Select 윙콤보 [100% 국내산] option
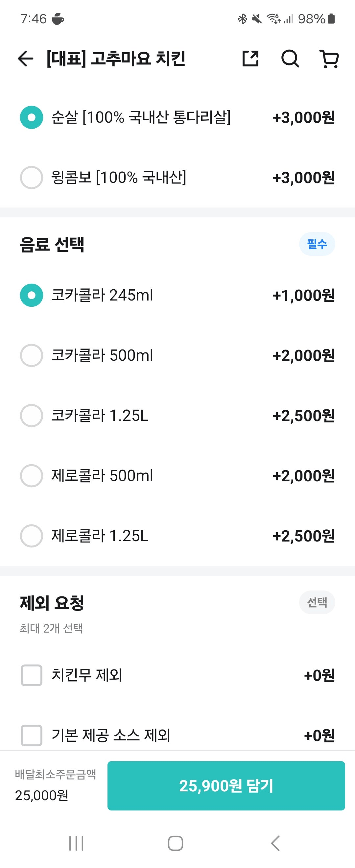Viewport: 355px width, 868px height. tap(31, 177)
